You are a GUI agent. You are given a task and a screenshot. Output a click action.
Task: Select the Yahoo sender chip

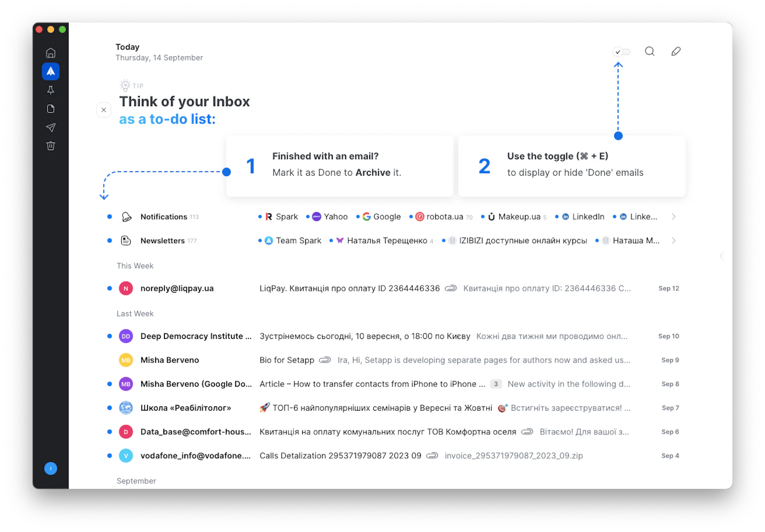pyautogui.click(x=330, y=217)
